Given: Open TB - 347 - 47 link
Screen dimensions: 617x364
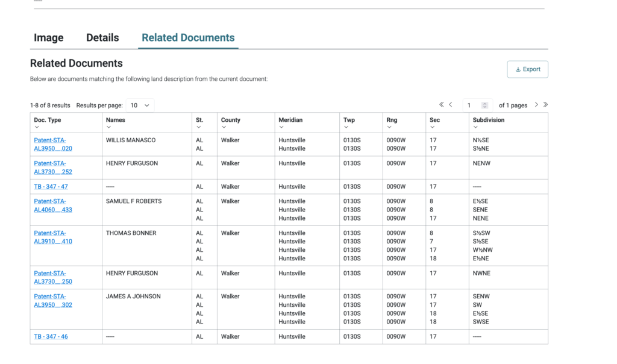Looking at the screenshot, I should click(51, 187).
